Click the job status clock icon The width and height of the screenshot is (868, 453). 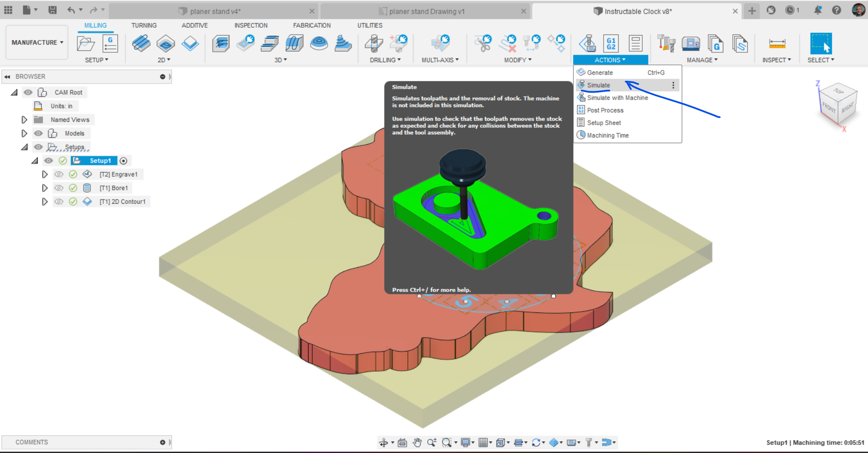point(790,10)
